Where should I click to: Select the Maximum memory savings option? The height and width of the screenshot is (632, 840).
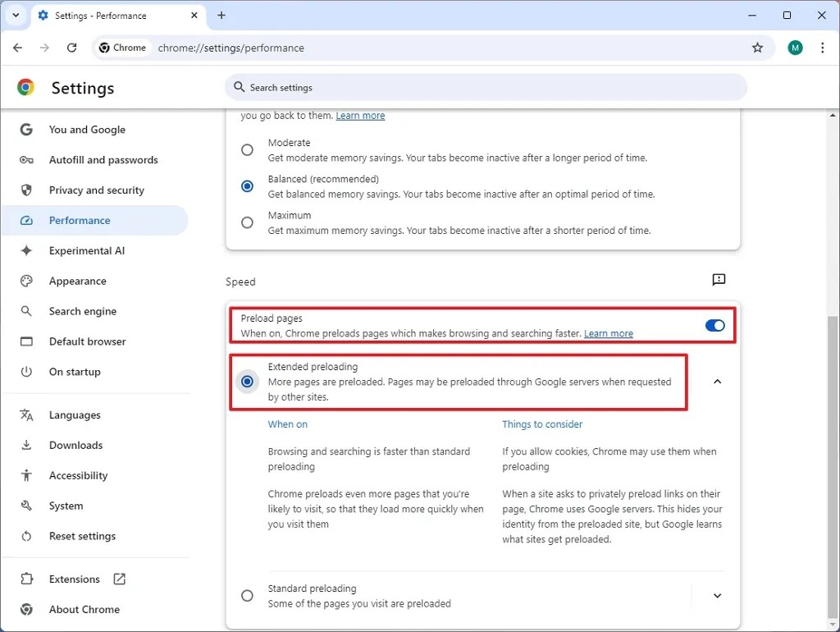pyautogui.click(x=247, y=222)
